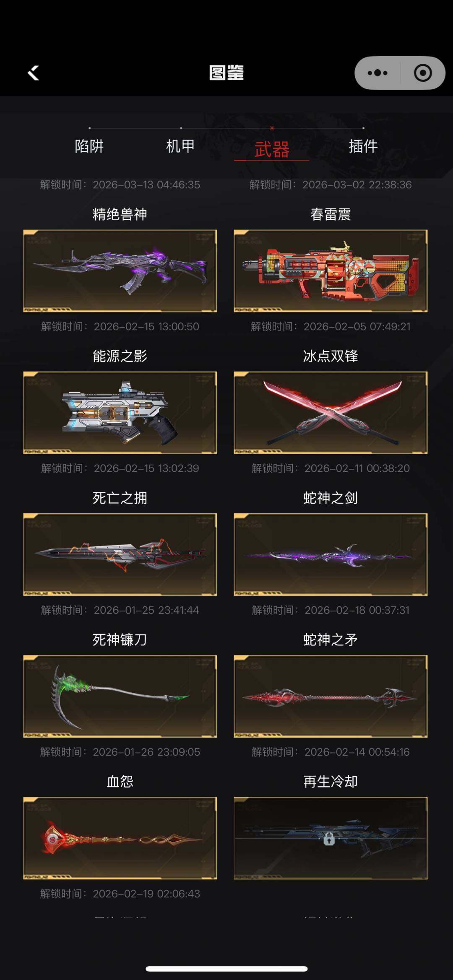Tap the 冰点双锋 weapon name label
453x980 pixels.
click(331, 356)
